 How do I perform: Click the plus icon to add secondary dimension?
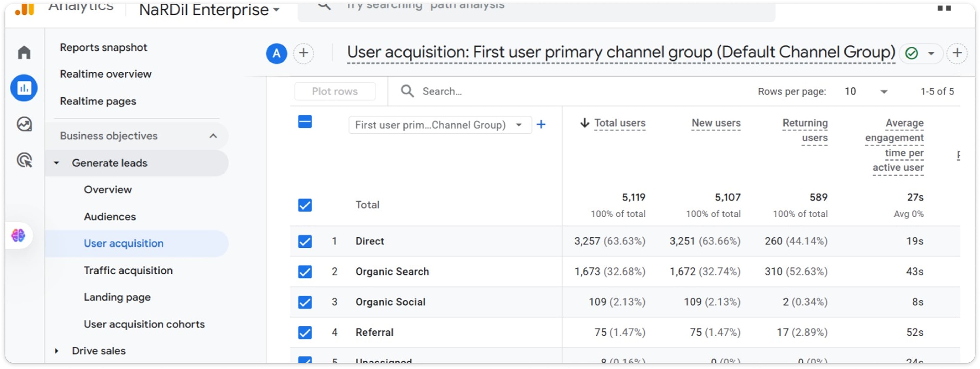click(541, 124)
